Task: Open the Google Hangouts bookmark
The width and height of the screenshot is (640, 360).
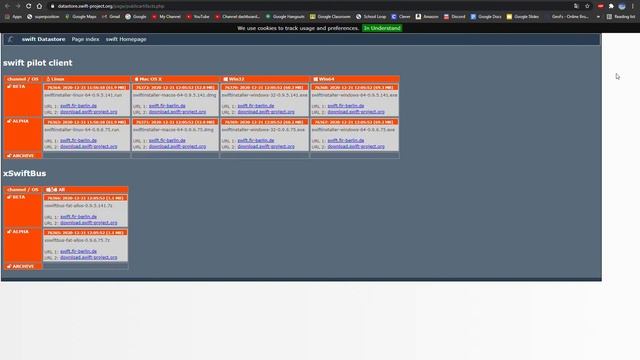Action: pyautogui.click(x=285, y=17)
